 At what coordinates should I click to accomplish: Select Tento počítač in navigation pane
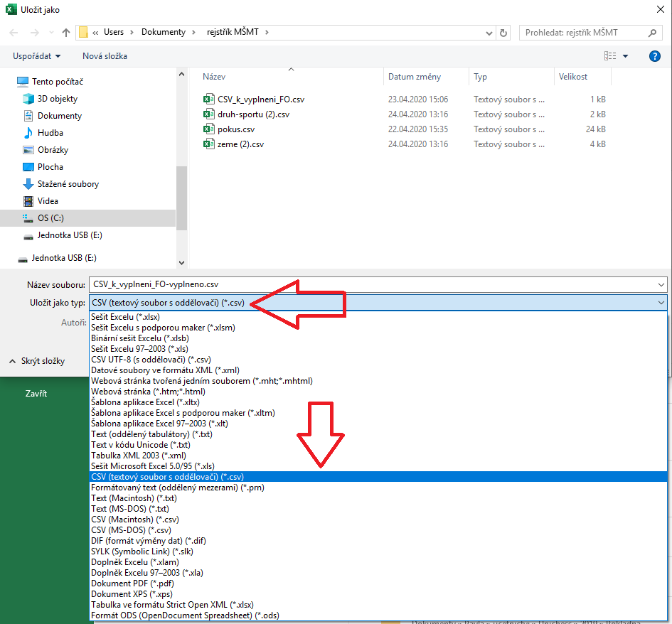[x=58, y=81]
